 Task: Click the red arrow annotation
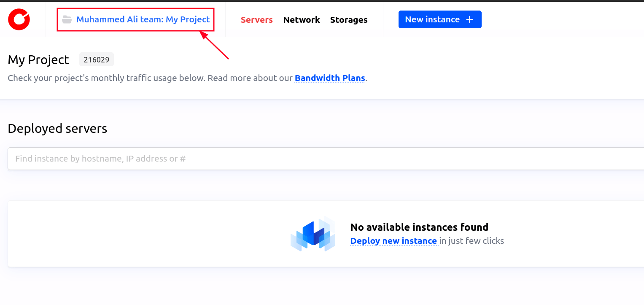[215, 46]
